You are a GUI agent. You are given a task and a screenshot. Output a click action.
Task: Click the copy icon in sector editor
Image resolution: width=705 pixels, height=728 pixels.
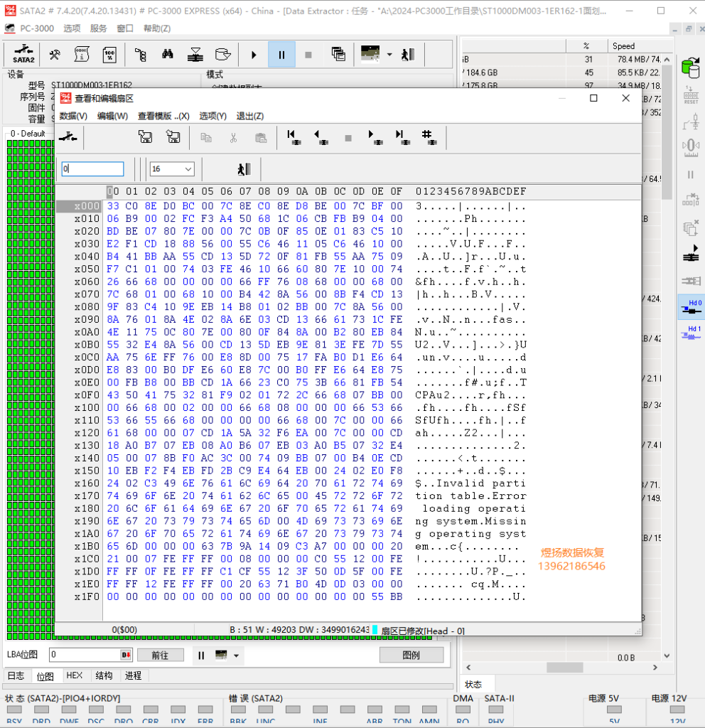(205, 137)
